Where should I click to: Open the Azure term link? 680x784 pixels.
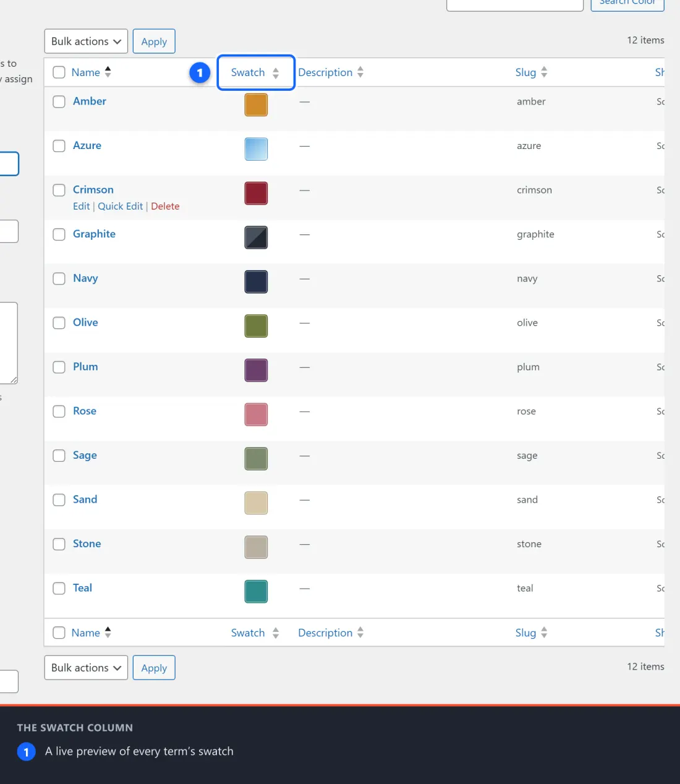(x=87, y=145)
